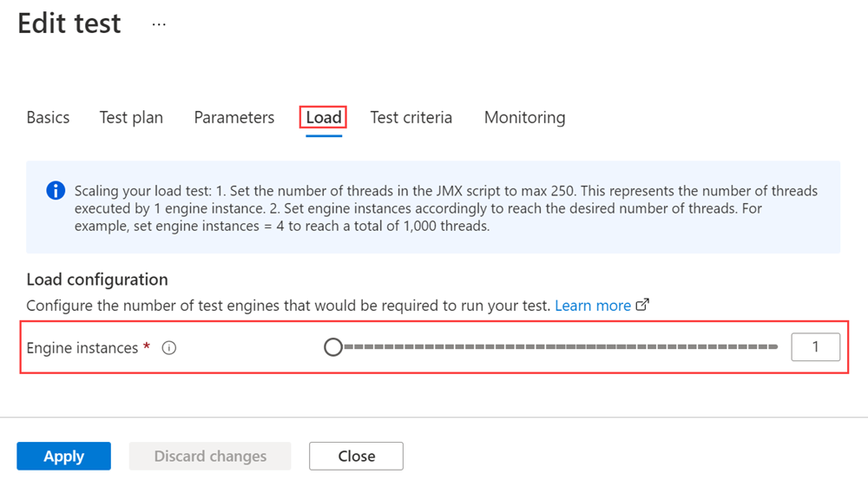Select the Load tab

324,117
